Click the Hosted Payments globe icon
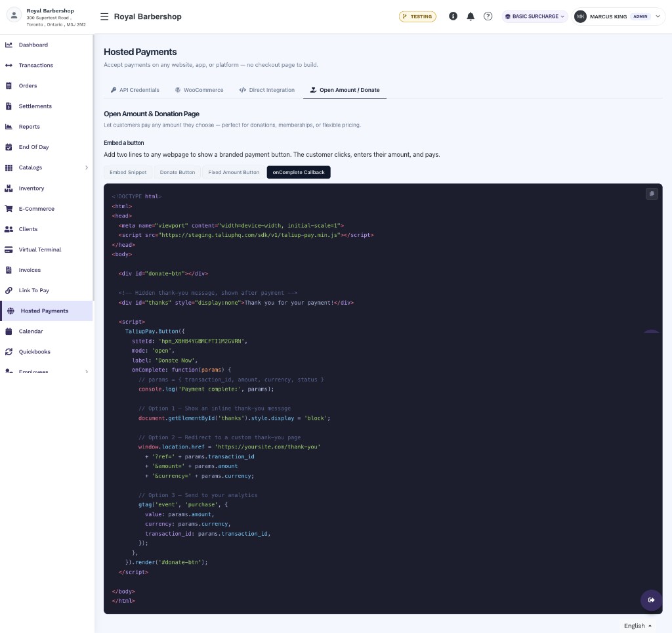Viewport: 672px width, 633px height. (x=10, y=311)
